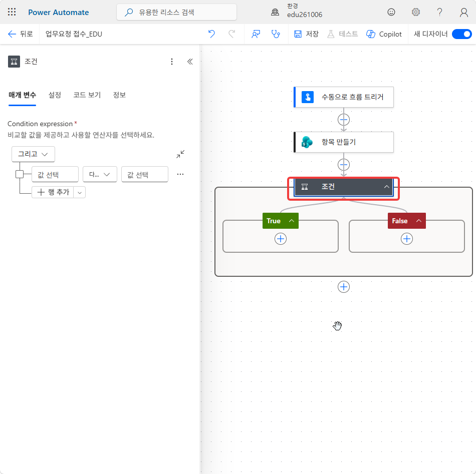476x474 pixels.
Task: Switch to the 코드 보기 tab
Action: point(87,95)
